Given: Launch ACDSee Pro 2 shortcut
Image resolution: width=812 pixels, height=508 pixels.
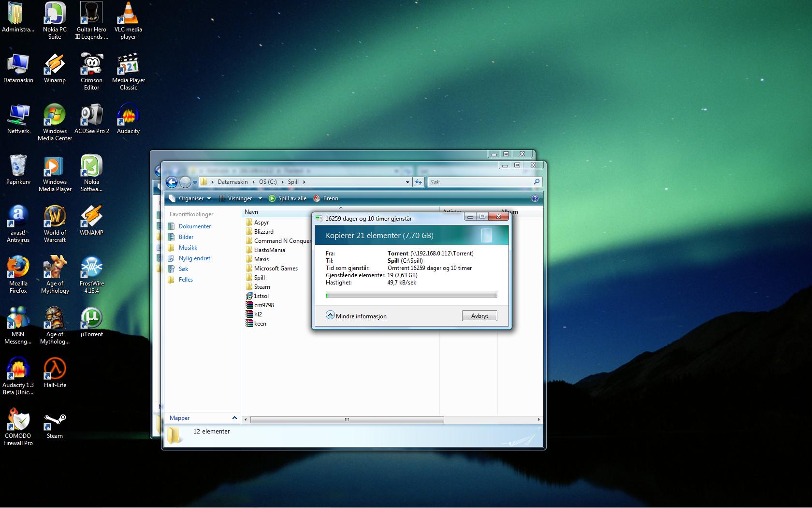Looking at the screenshot, I should [91, 119].
